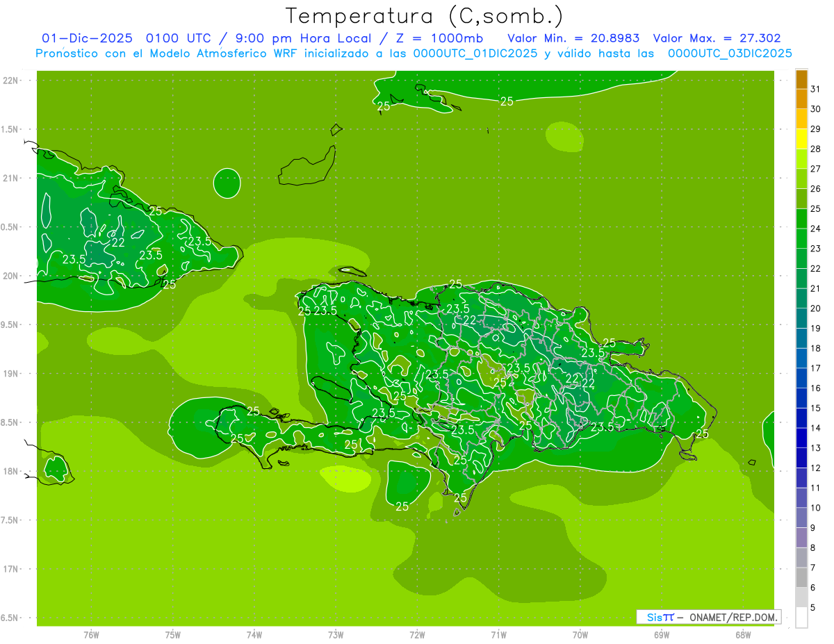The height and width of the screenshot is (644, 834).
Task: Click the white bottom swatch below 5
Action: coord(801,618)
